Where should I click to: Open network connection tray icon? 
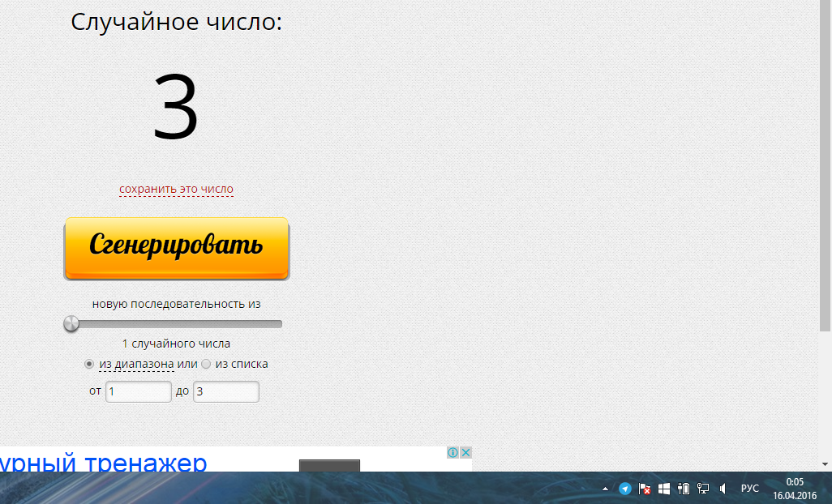coord(703,489)
